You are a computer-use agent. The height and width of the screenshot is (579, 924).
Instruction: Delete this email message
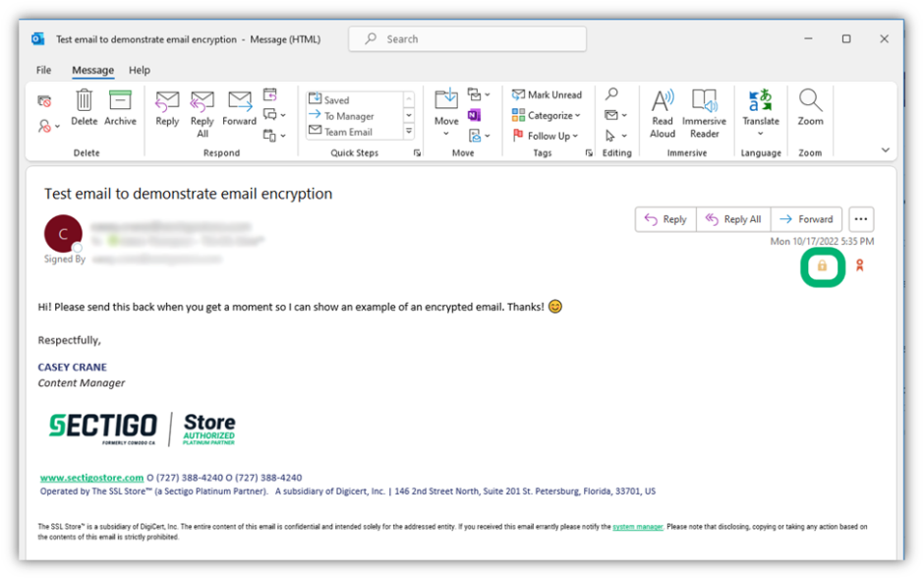(84, 108)
